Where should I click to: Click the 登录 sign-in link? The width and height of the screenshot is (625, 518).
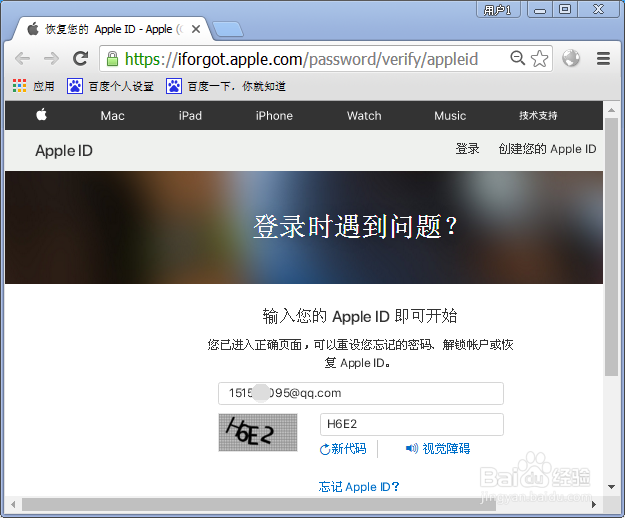point(468,149)
